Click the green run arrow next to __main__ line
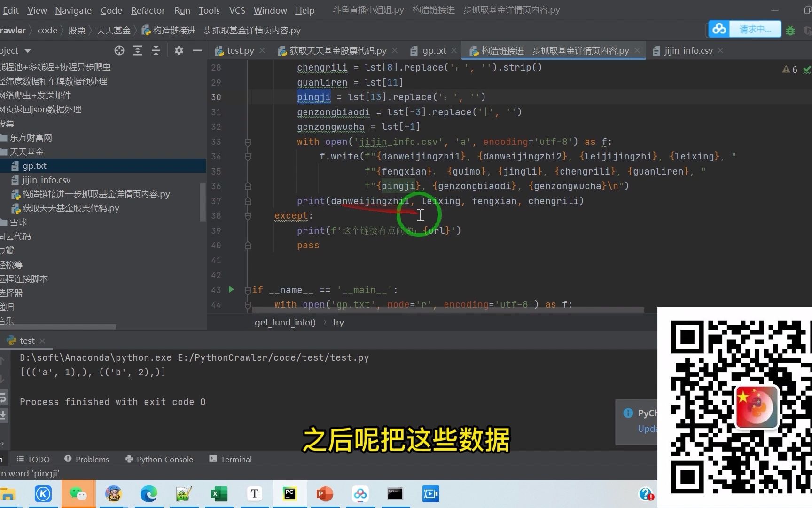The width and height of the screenshot is (812, 508). click(231, 290)
